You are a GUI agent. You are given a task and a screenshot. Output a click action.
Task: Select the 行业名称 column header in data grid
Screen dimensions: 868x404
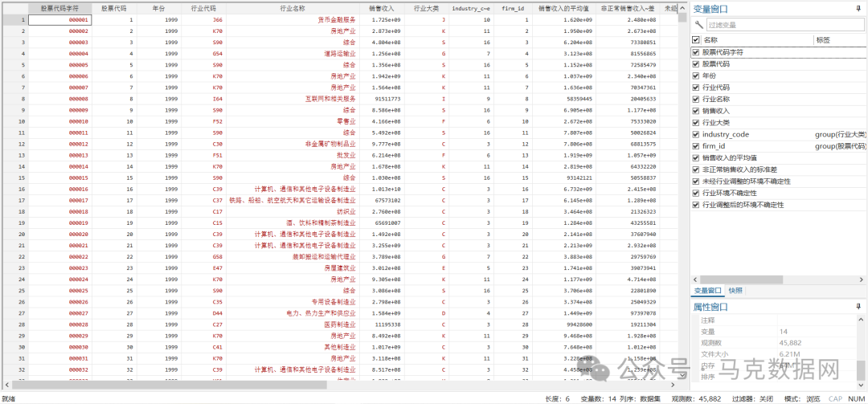point(293,9)
